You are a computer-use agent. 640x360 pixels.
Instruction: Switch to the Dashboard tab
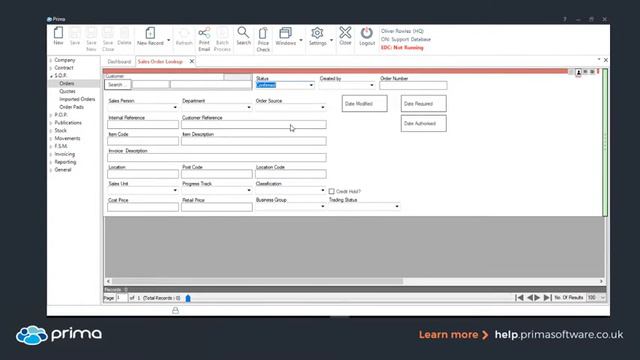click(x=119, y=62)
